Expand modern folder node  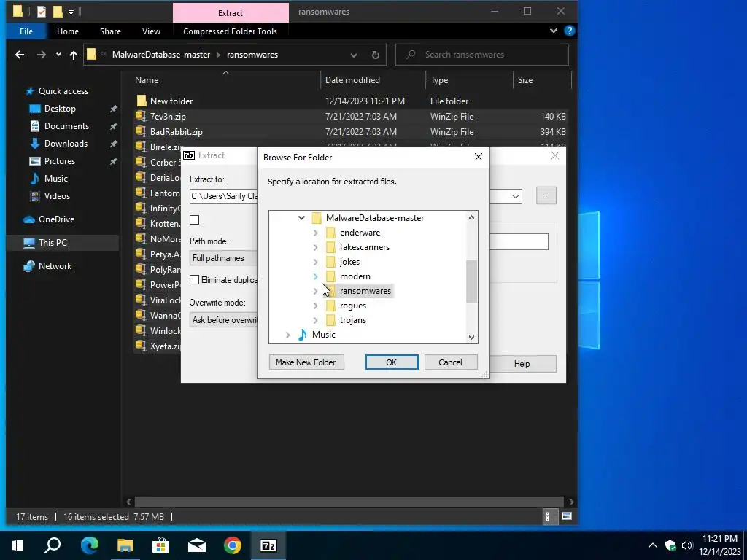click(315, 276)
